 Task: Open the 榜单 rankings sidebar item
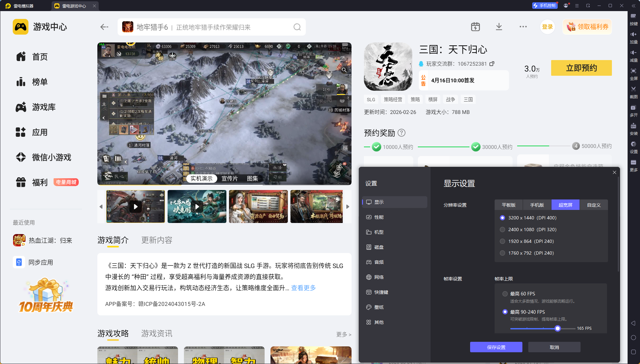point(40,82)
